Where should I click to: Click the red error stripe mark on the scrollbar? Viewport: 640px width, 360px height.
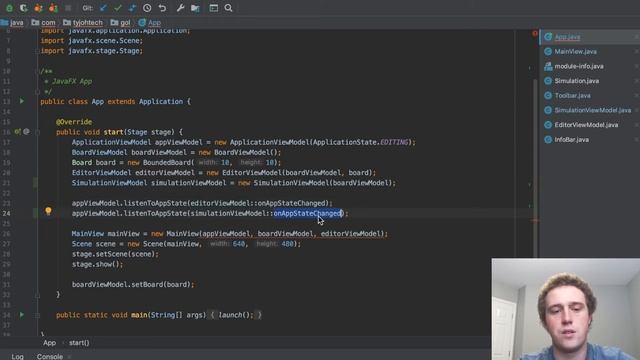[535, 221]
